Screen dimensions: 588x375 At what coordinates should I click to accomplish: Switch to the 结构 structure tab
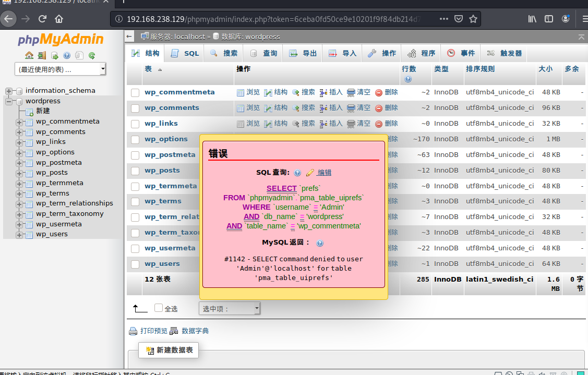[146, 53]
